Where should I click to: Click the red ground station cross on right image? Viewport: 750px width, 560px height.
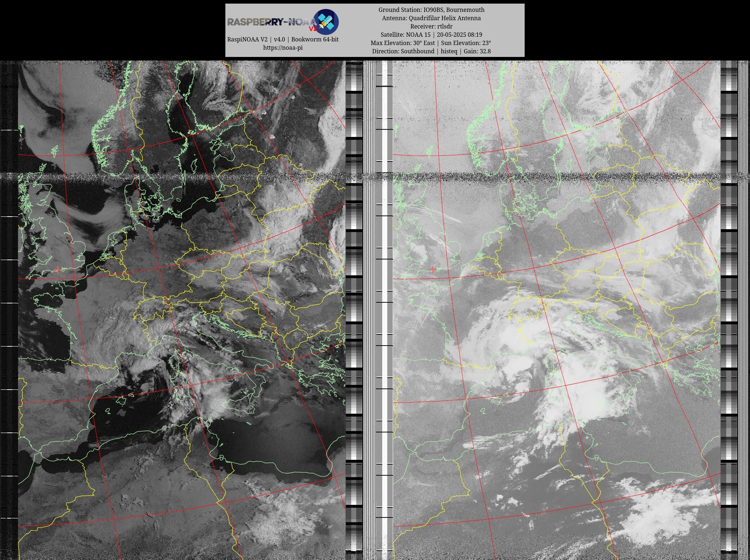click(x=433, y=269)
